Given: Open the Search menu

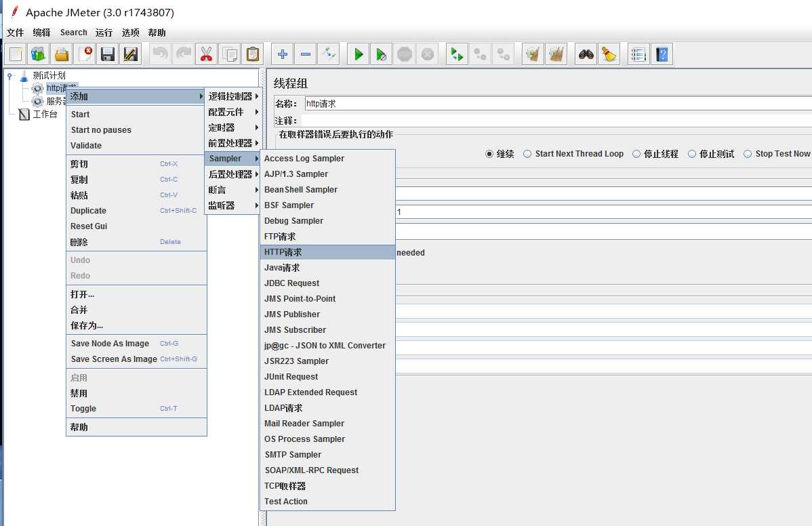Looking at the screenshot, I should (x=73, y=33).
